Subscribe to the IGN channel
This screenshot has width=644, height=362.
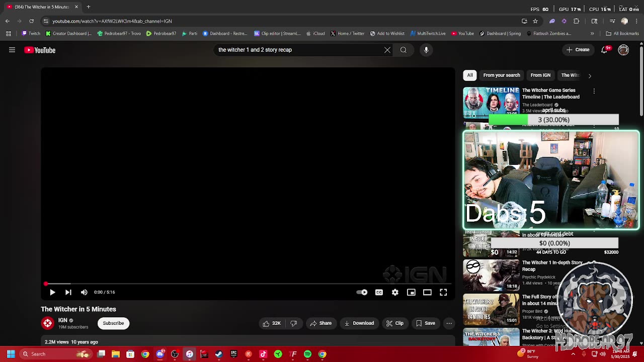click(113, 323)
